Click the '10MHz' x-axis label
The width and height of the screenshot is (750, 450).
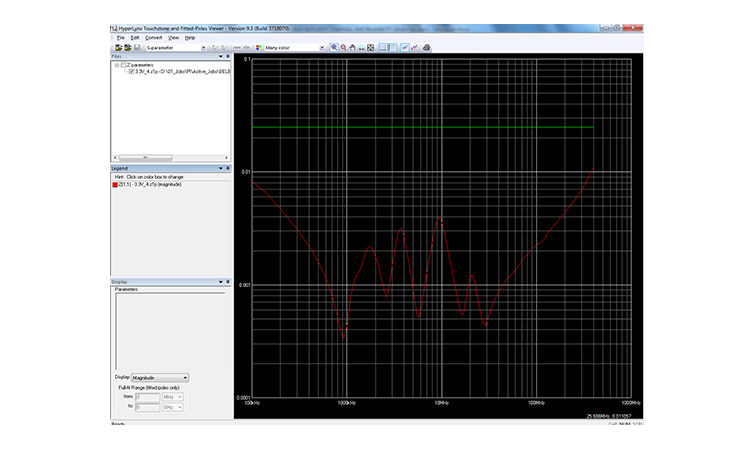(x=441, y=403)
